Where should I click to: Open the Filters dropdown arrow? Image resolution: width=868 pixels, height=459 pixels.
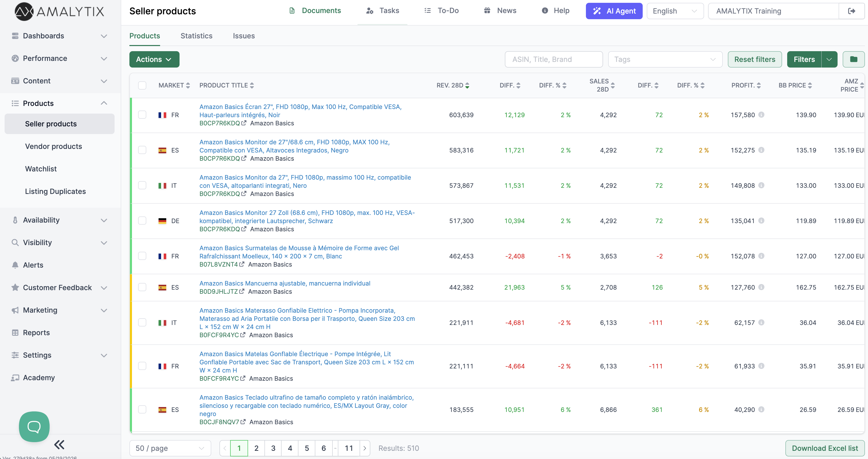[x=829, y=59]
